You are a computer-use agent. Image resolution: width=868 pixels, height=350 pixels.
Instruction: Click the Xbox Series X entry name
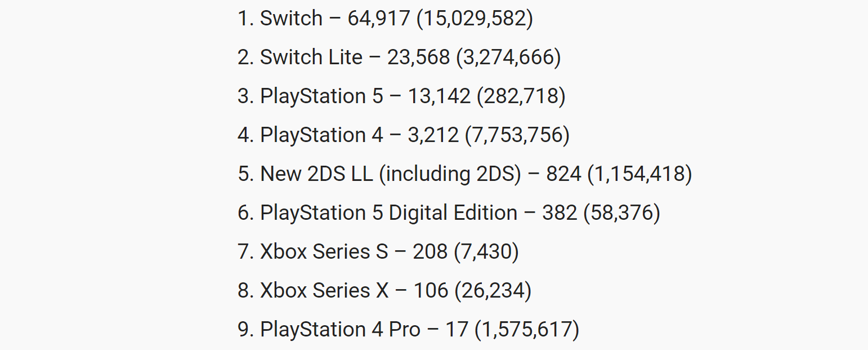(324, 291)
